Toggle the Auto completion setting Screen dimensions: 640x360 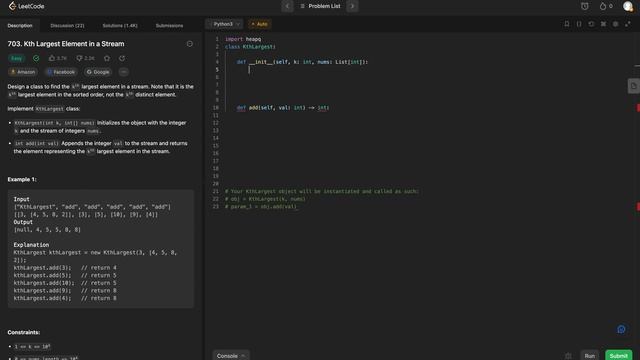260,24
